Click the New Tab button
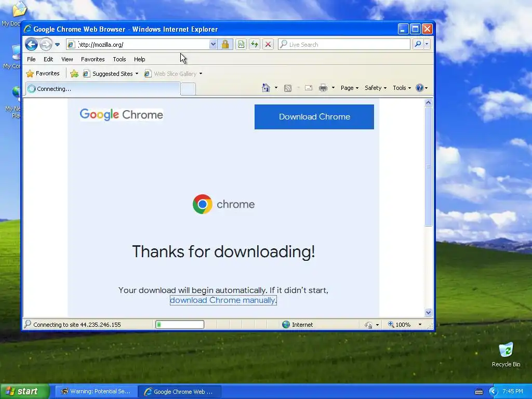Screen dimensions: 532x399 188,89
